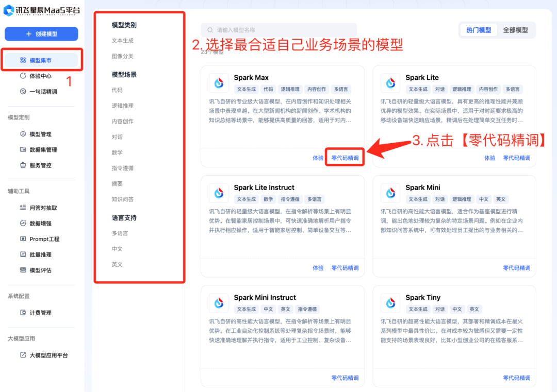This screenshot has height=392, width=557.
Task: Click the Spark Mini model logo
Action: tap(391, 193)
